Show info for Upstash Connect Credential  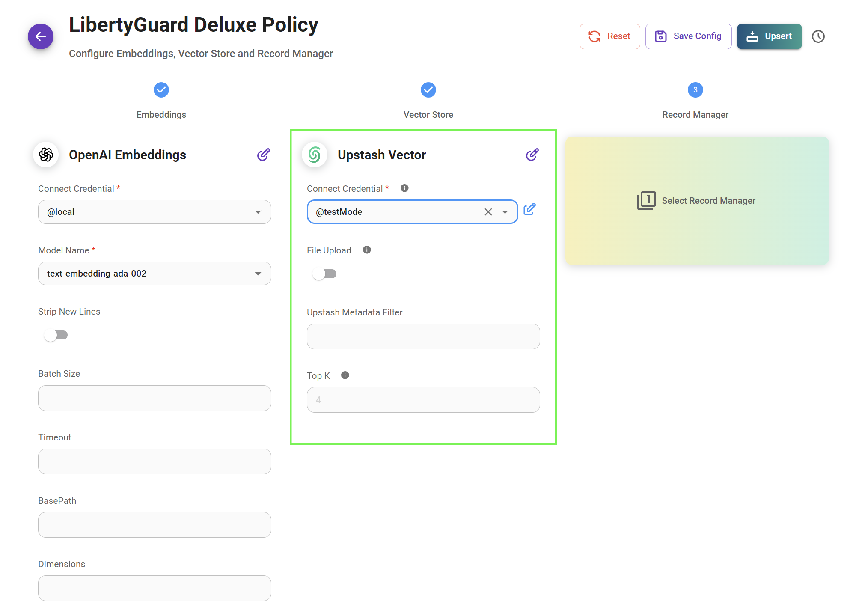pos(404,188)
